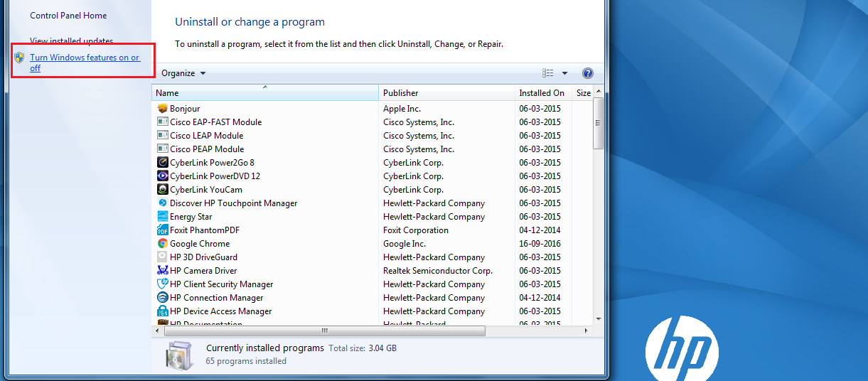Select the HP Camera Driver entry name
Viewport: 868px width, 381px height.
[x=203, y=271]
